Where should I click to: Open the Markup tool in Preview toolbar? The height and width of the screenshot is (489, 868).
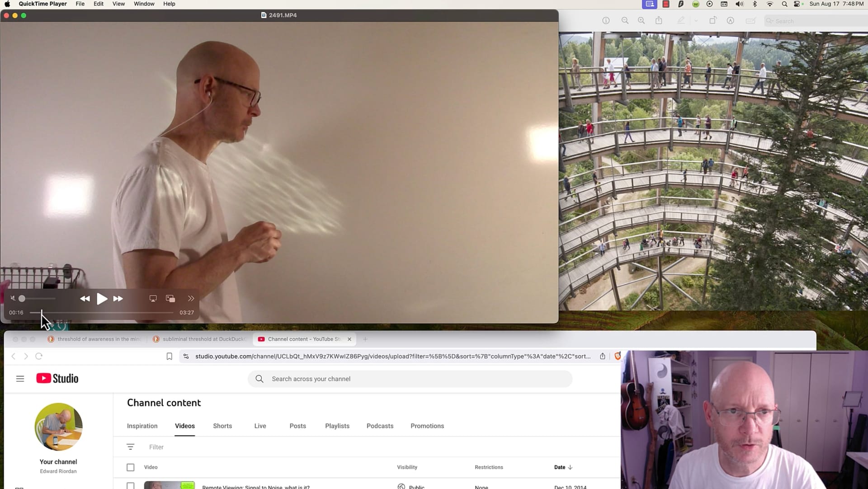pos(730,21)
